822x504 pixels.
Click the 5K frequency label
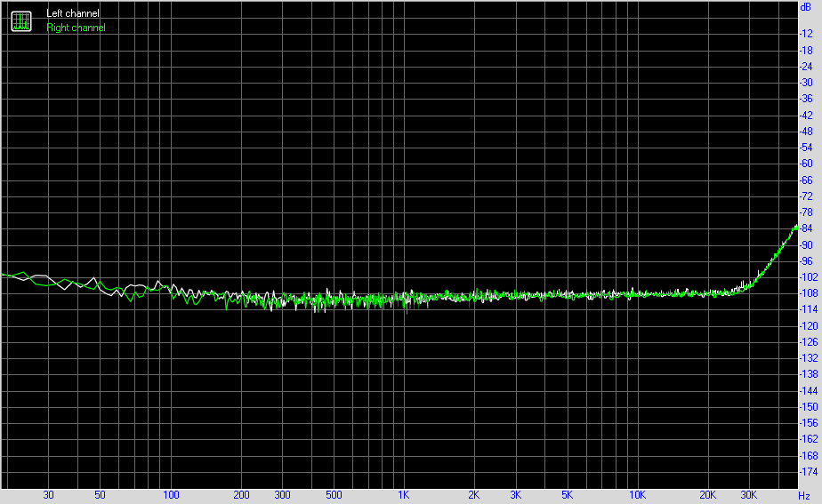pos(567,495)
